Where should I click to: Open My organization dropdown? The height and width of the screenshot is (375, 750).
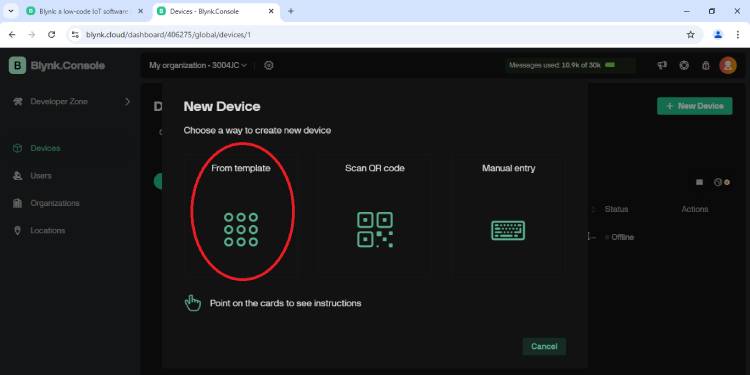[198, 65]
